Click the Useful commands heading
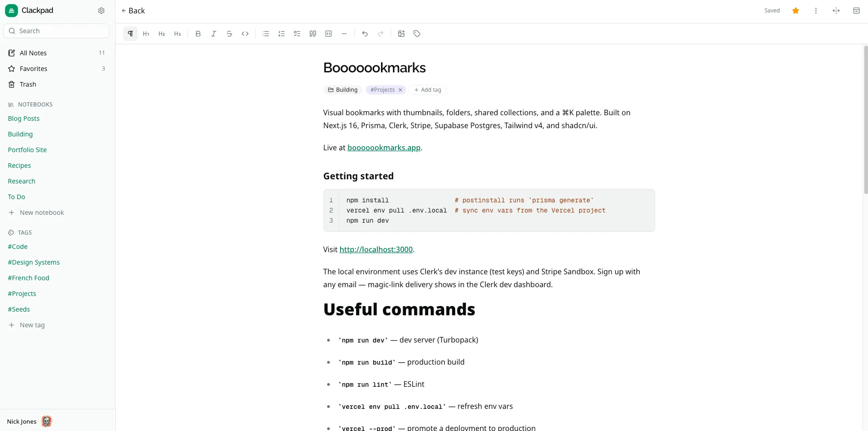This screenshot has width=868, height=431. pos(399,309)
